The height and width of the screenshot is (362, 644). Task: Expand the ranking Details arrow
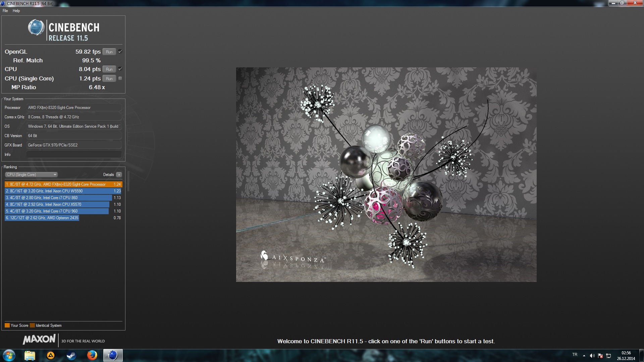pyautogui.click(x=119, y=175)
